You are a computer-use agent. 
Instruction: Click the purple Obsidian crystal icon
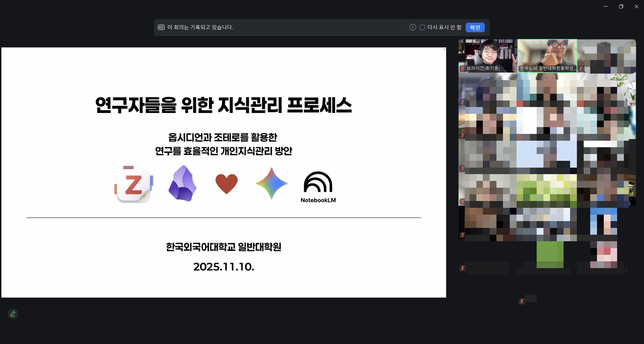click(183, 183)
